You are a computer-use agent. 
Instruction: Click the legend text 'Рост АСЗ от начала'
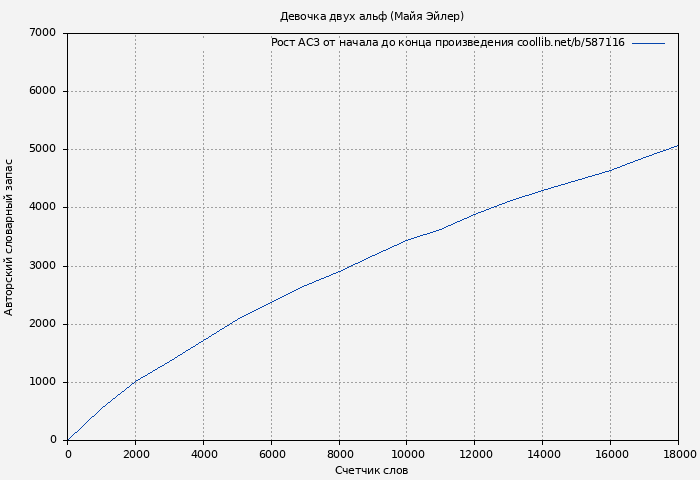pos(447,43)
